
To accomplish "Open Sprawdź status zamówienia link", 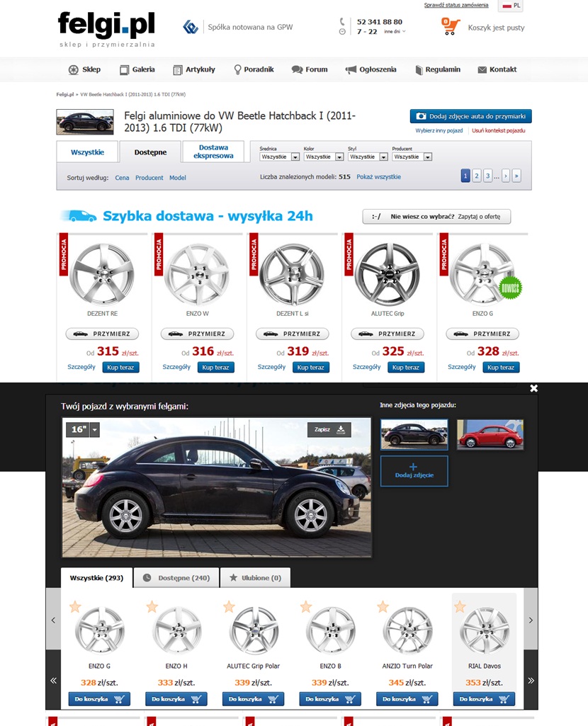I will pyautogui.click(x=456, y=5).
